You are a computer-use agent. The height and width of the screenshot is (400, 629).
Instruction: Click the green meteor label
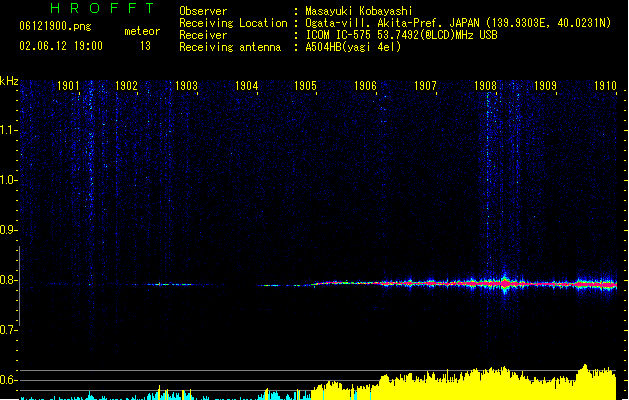pos(142,31)
